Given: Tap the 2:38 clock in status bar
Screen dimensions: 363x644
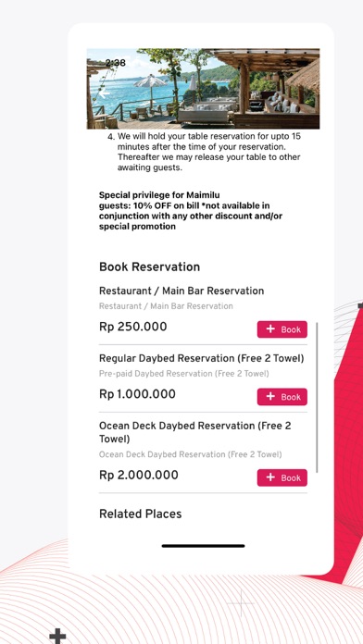Looking at the screenshot, I should click(x=116, y=63).
